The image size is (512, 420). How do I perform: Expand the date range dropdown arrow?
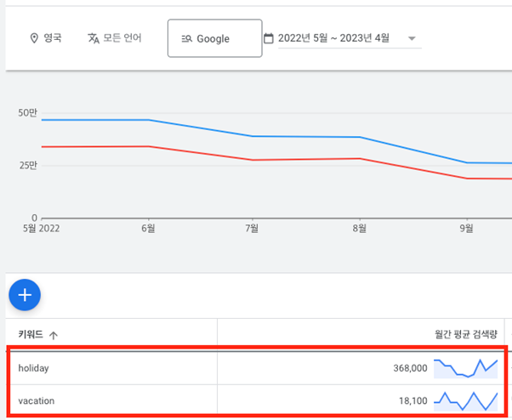(x=412, y=38)
